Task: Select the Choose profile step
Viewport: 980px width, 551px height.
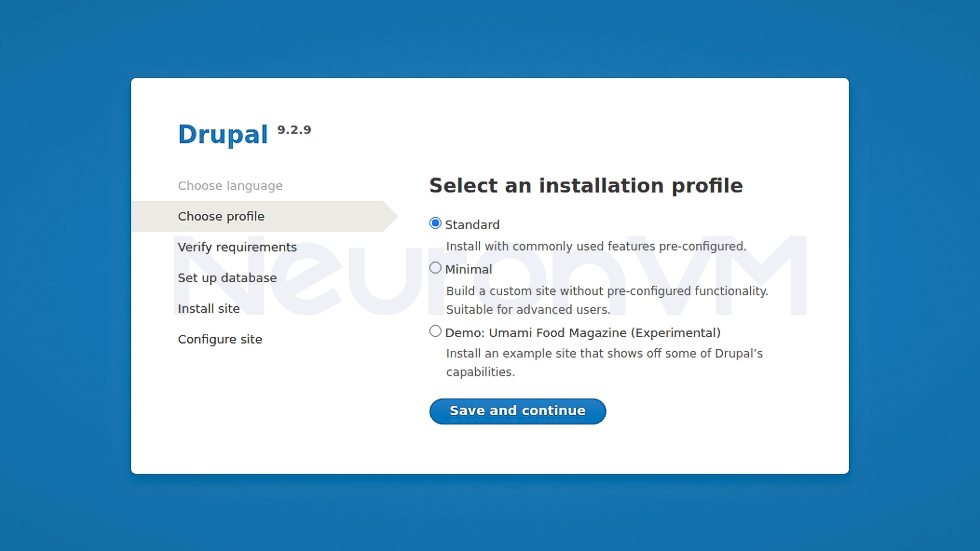Action: tap(221, 216)
